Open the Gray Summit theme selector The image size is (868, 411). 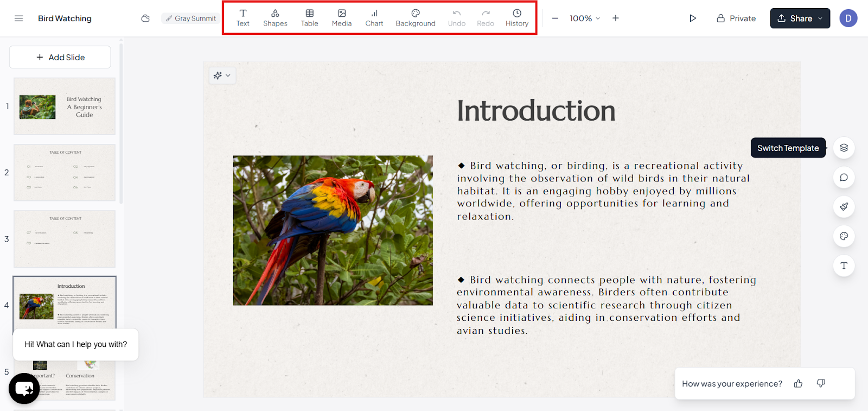191,18
